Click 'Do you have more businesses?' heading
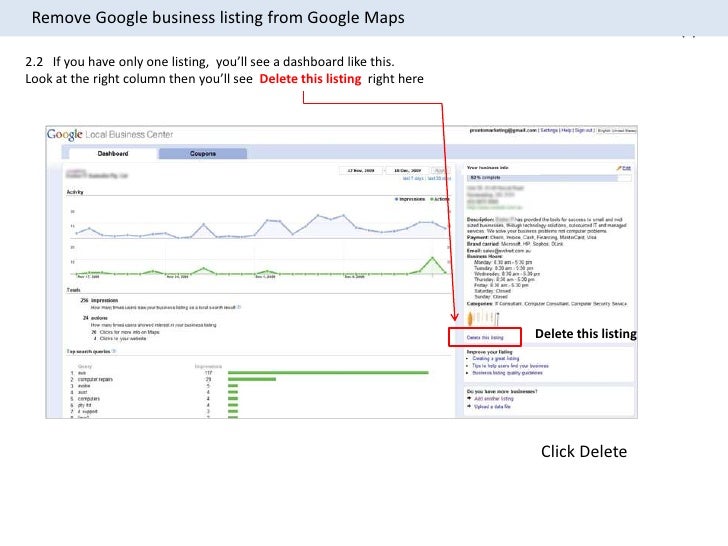This screenshot has width=728, height=546. coord(502,391)
